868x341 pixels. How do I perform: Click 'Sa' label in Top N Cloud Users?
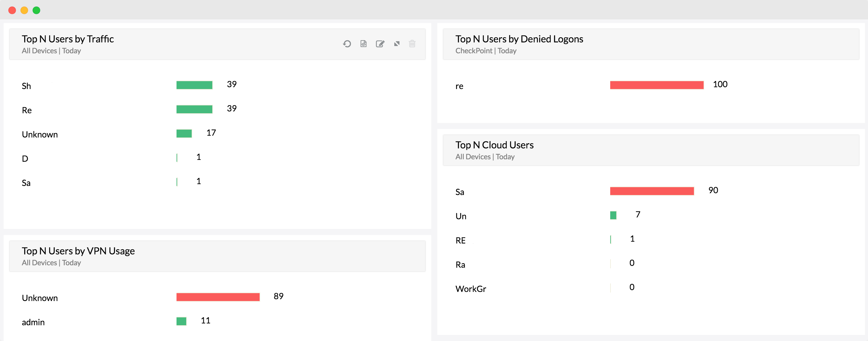(459, 192)
